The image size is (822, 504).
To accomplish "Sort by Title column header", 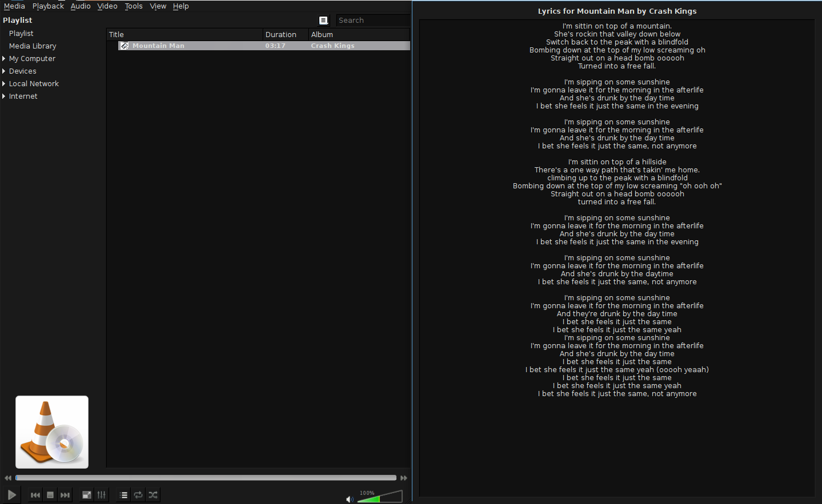I will click(185, 35).
